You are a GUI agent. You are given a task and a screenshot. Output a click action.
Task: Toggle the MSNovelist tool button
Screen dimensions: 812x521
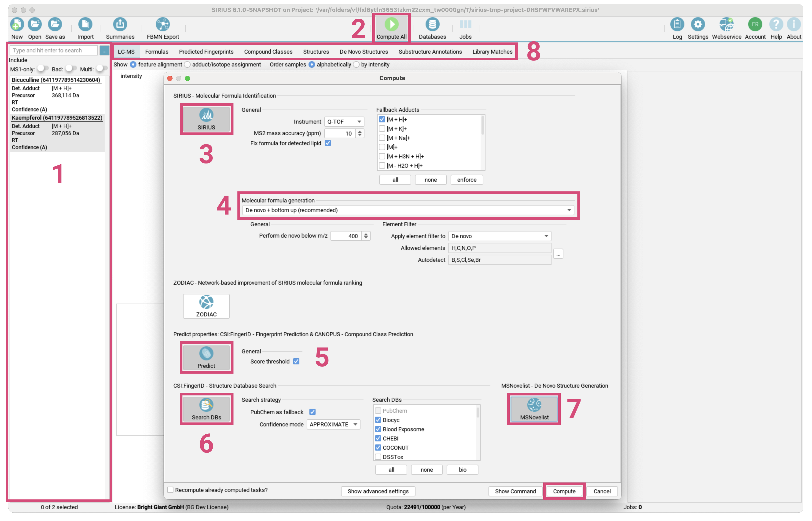(x=534, y=409)
